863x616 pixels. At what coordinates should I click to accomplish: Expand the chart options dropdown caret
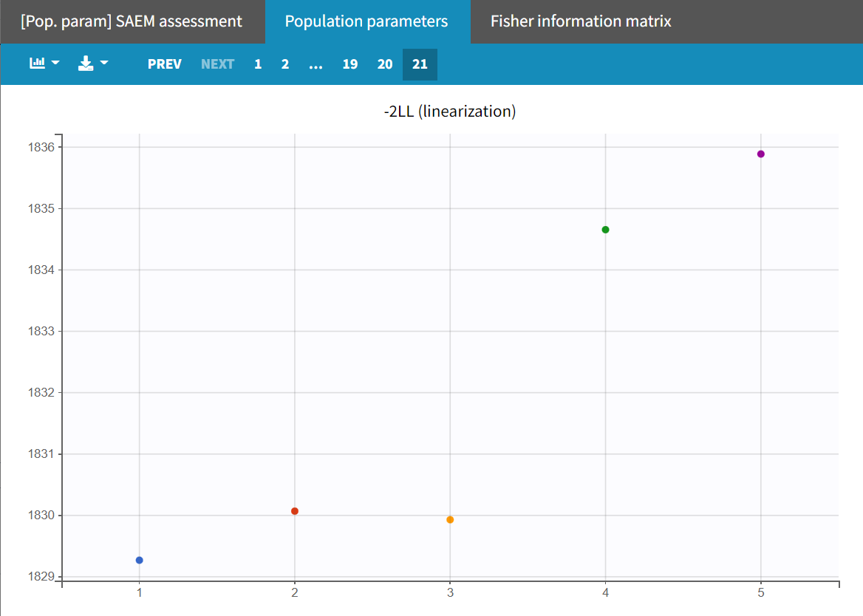(x=55, y=64)
